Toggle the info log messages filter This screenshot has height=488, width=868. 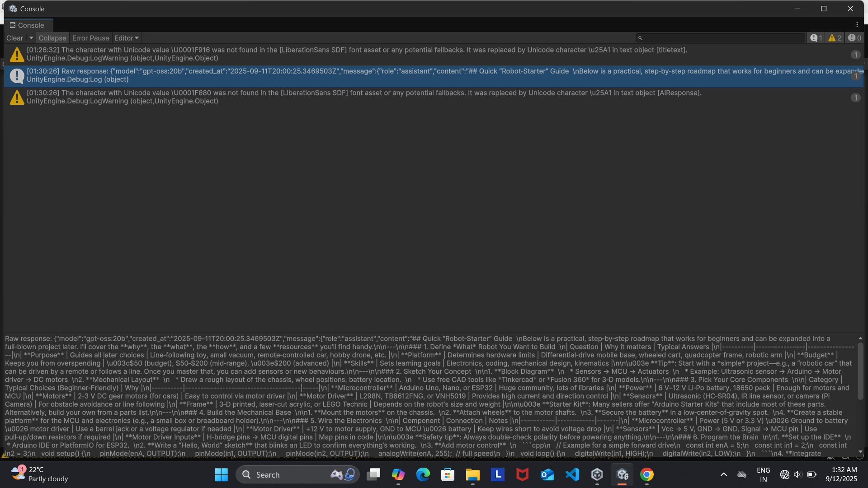point(816,38)
